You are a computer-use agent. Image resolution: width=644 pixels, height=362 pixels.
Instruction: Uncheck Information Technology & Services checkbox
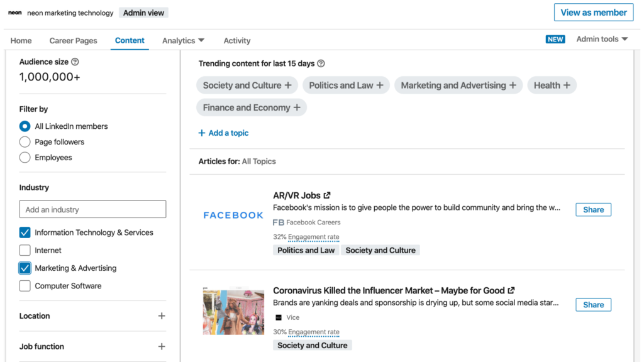(x=25, y=233)
